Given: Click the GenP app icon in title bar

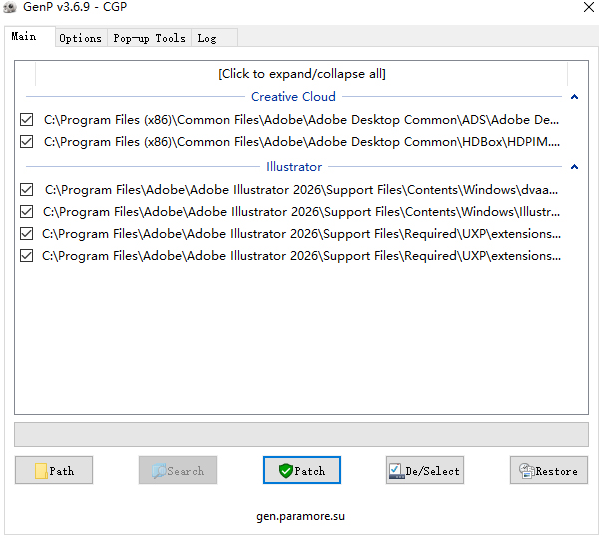Looking at the screenshot, I should click(10, 7).
